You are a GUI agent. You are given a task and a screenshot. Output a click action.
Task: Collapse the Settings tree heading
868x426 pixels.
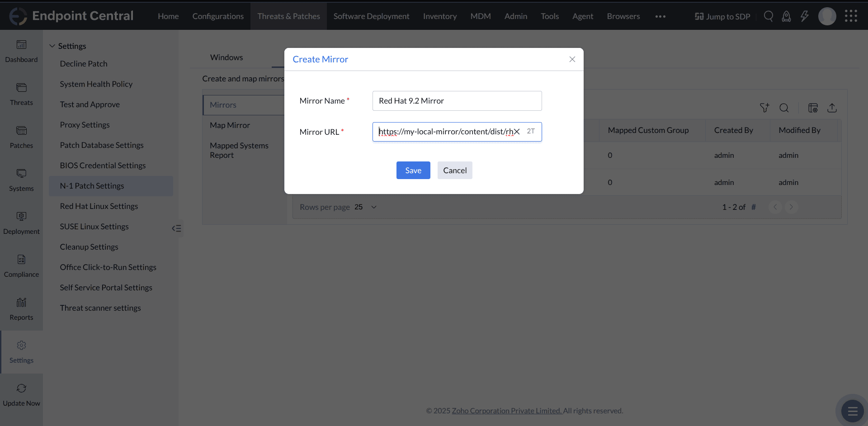pyautogui.click(x=68, y=46)
